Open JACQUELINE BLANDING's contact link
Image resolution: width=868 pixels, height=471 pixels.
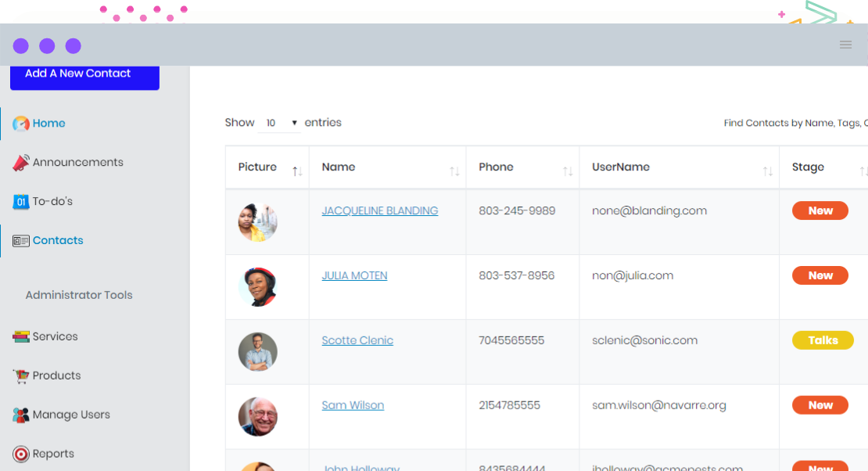(x=379, y=210)
